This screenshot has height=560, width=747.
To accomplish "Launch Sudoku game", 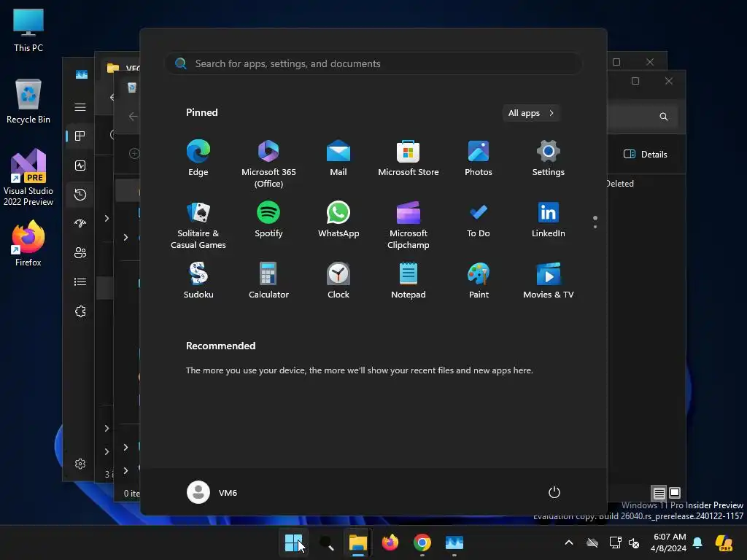I will [198, 281].
